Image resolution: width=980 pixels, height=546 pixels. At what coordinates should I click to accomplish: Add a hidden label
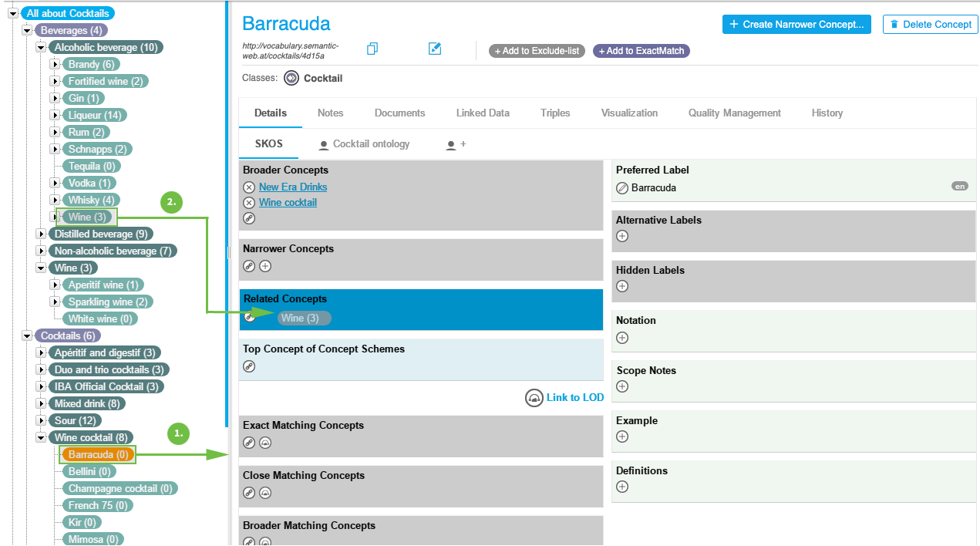[x=622, y=286]
